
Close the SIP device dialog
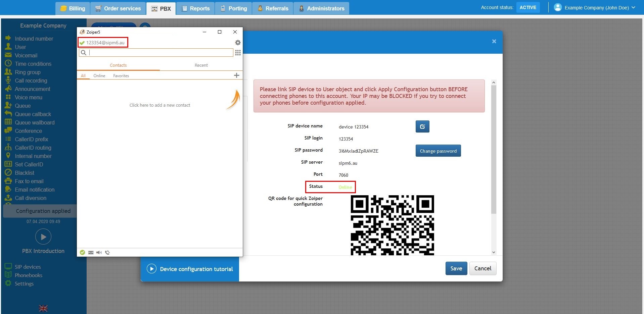click(494, 41)
